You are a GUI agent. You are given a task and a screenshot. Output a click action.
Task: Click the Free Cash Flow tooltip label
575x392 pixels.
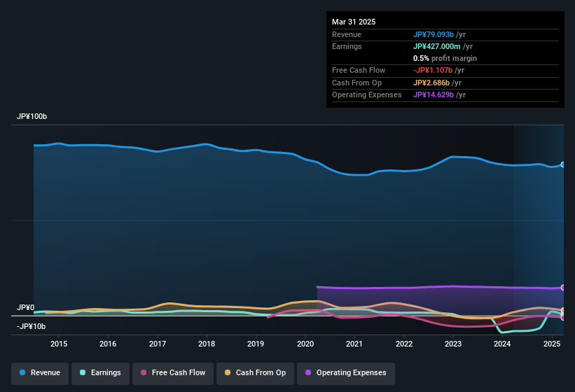(x=359, y=70)
